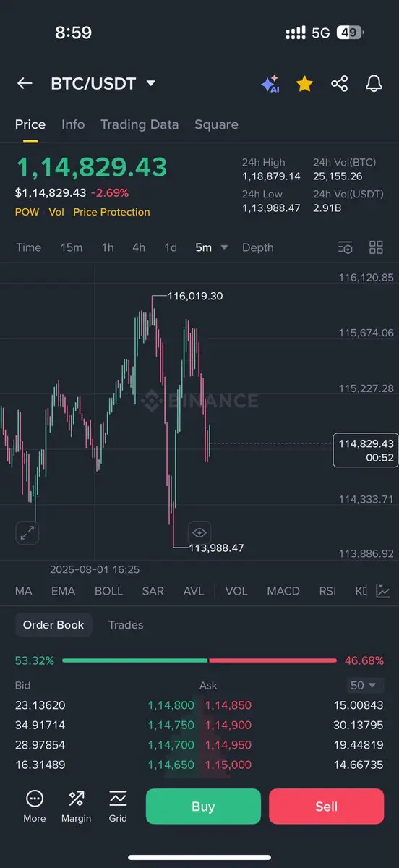Tap the four-square layout grid icon
This screenshot has height=868, width=399.
pyautogui.click(x=376, y=247)
